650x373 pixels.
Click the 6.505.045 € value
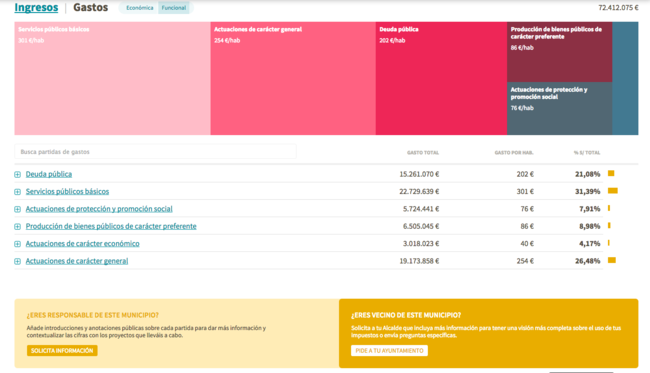(x=421, y=226)
